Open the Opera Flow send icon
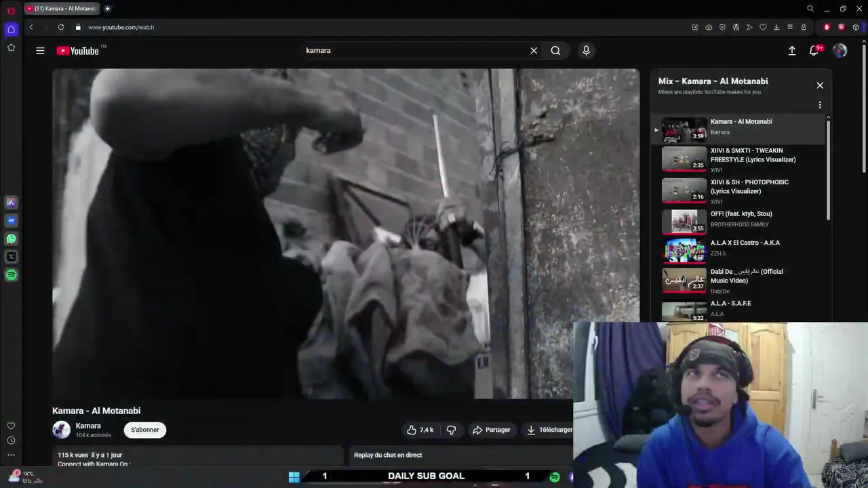Viewport: 868px width, 488px height. click(749, 27)
